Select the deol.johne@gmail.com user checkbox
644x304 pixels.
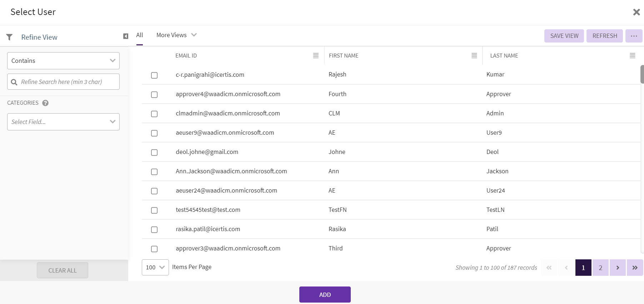154,153
